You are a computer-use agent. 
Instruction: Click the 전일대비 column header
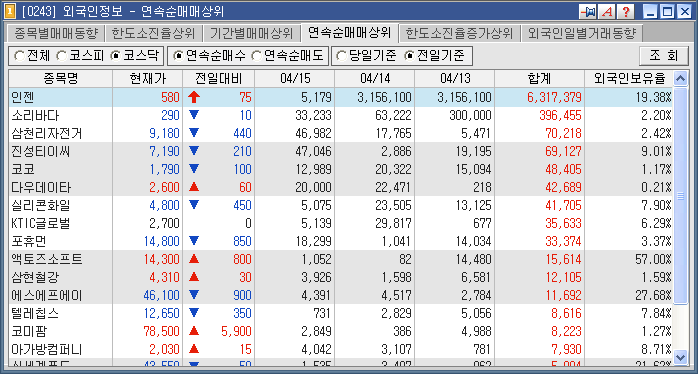[x=219, y=79]
